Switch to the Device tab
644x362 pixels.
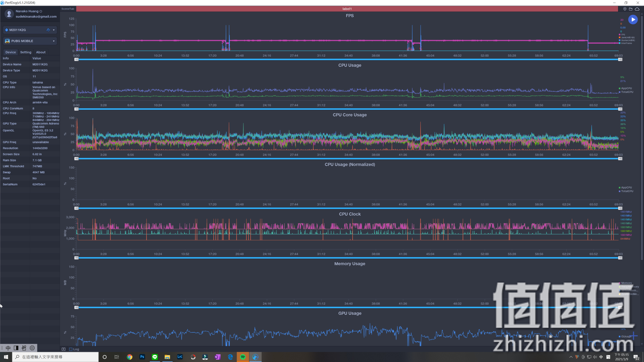coord(11,52)
